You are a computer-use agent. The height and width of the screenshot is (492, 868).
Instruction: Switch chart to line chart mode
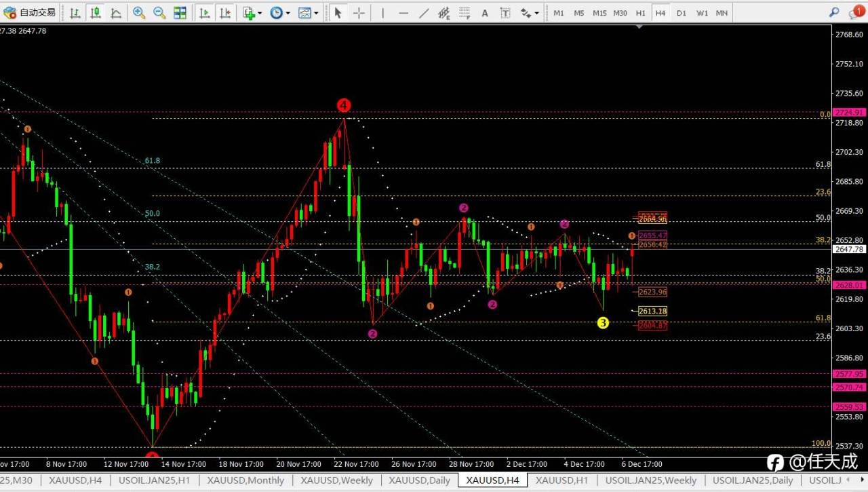[x=116, y=12]
